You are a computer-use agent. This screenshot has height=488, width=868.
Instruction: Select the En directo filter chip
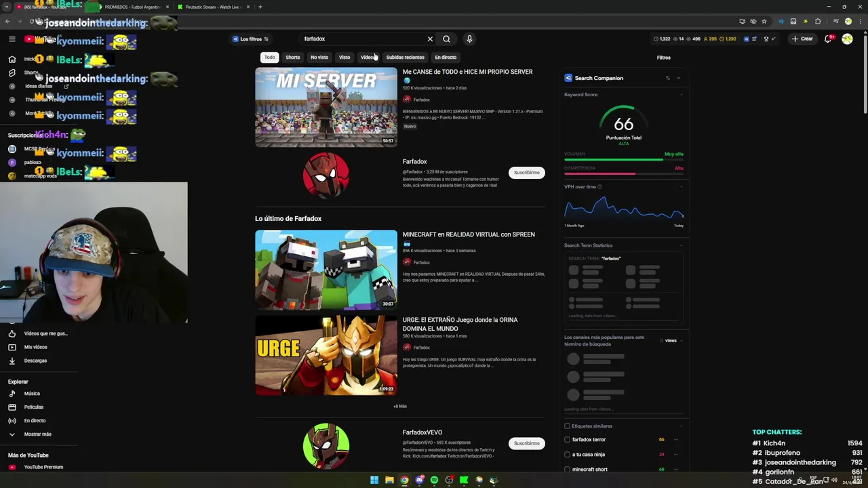coord(446,58)
